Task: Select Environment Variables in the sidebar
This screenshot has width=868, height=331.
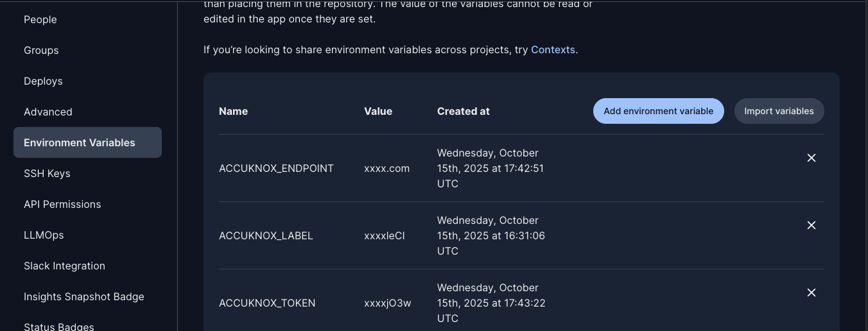Action: pos(80,142)
